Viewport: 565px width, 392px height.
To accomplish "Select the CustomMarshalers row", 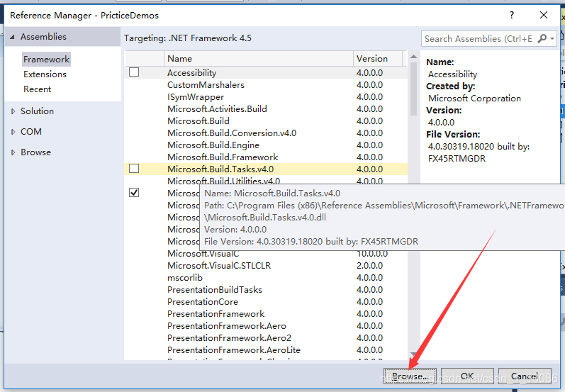I will pos(266,84).
